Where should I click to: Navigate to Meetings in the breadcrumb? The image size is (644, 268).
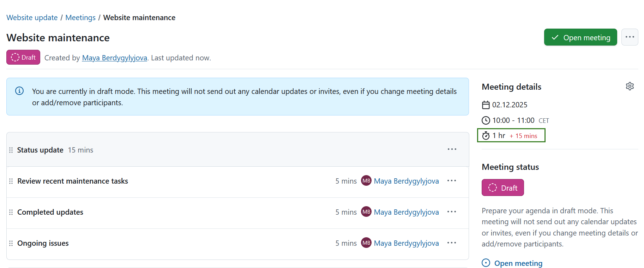(80, 18)
